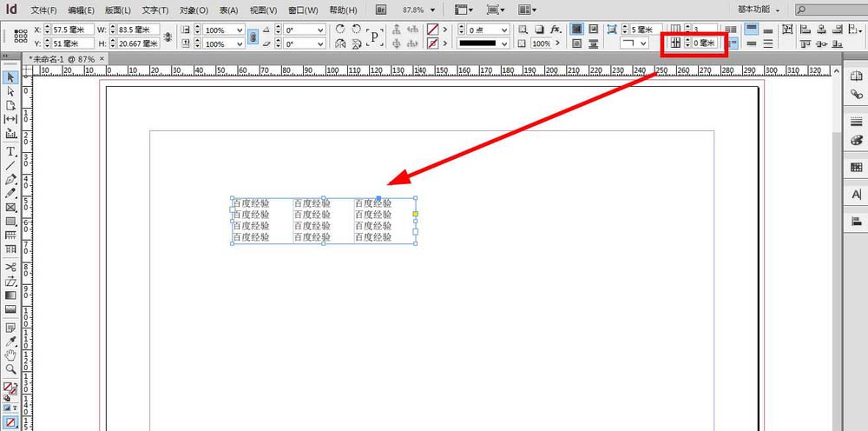
Task: Click the column gutter 0 毫米 field
Action: coord(704,43)
